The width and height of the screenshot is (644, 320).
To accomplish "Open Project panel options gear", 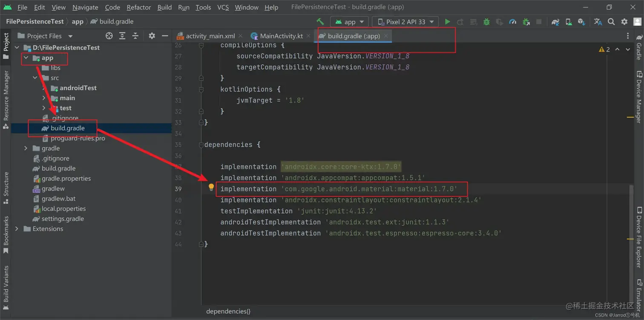I will (x=152, y=36).
